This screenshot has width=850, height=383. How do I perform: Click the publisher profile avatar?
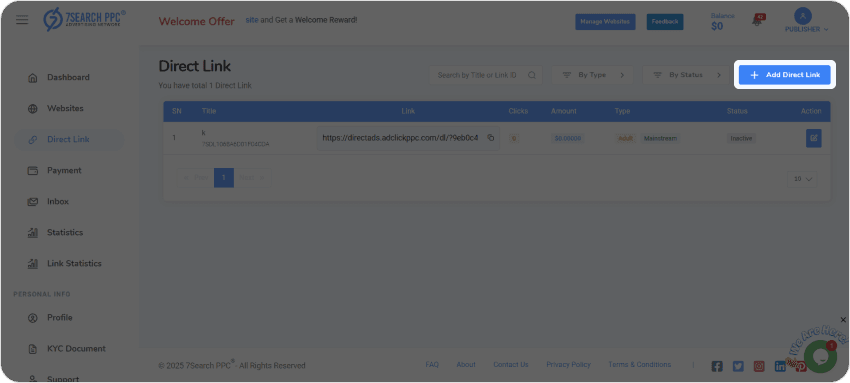pyautogui.click(x=802, y=16)
